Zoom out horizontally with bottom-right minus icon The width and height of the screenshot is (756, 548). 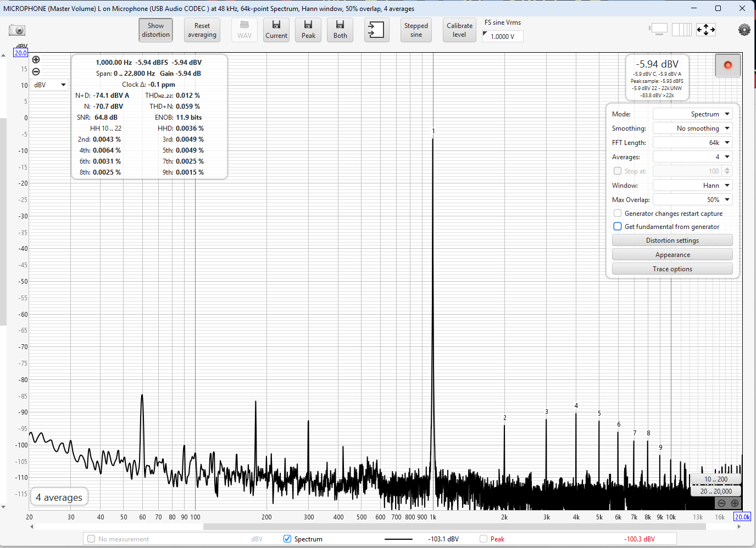point(721,503)
